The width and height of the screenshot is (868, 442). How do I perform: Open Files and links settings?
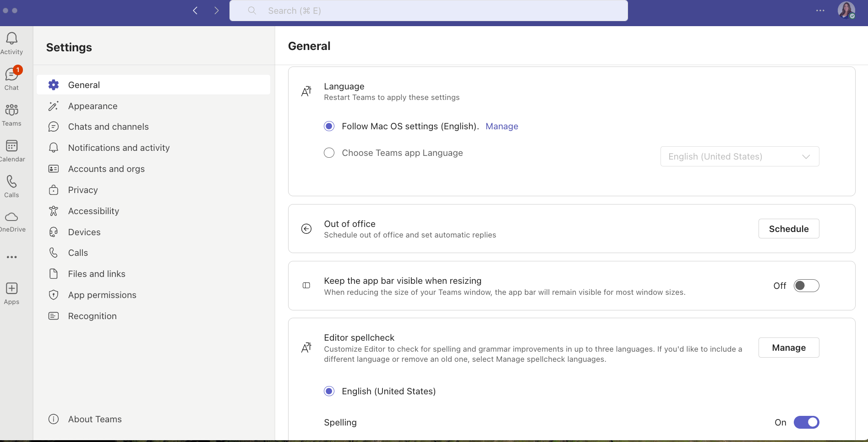[x=153, y=274]
